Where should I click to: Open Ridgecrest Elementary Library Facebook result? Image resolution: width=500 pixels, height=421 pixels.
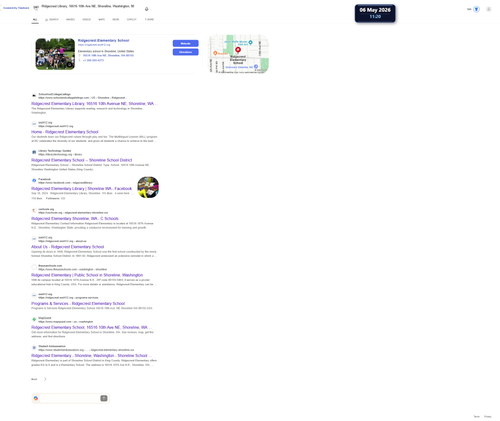(x=82, y=189)
